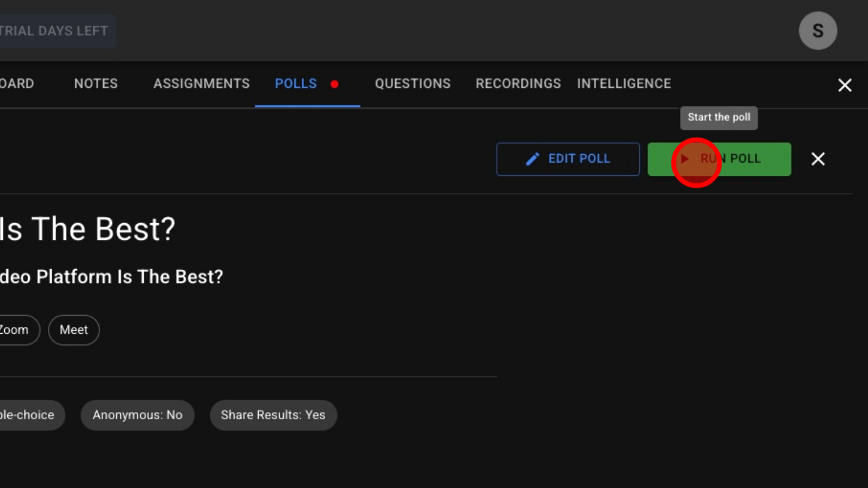This screenshot has height=488, width=868.
Task: Switch to the tab ending in "OARD"
Action: (17, 84)
